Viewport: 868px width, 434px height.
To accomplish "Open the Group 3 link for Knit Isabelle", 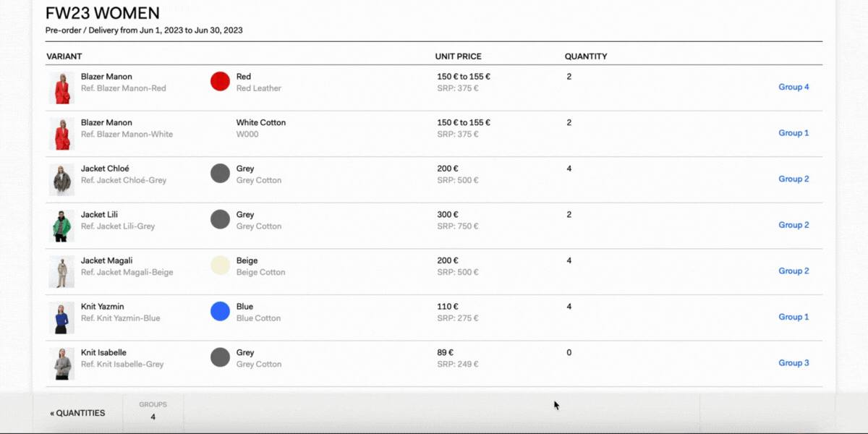I will [x=793, y=363].
